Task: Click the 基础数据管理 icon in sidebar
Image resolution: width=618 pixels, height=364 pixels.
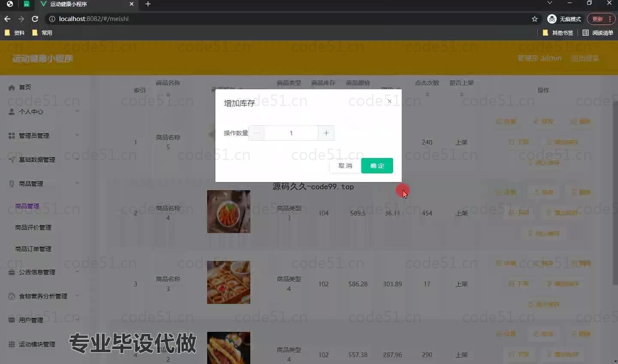Action: [12, 160]
